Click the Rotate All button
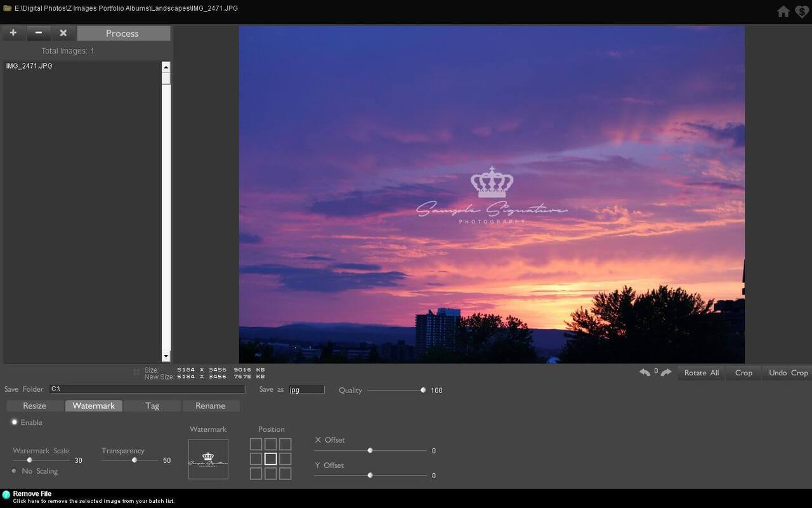Viewport: 812px width, 508px height. click(701, 373)
